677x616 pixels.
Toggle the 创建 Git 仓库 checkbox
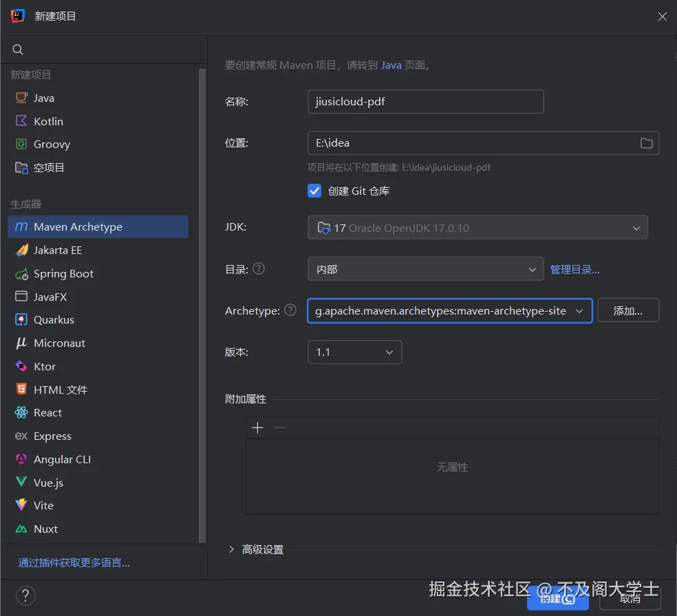[x=314, y=191]
